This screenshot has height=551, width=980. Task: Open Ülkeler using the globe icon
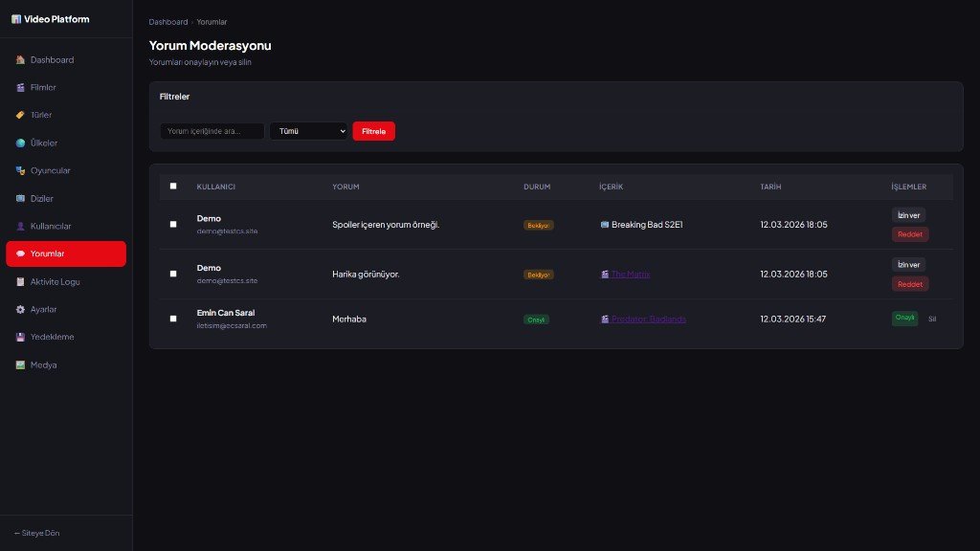(21, 143)
